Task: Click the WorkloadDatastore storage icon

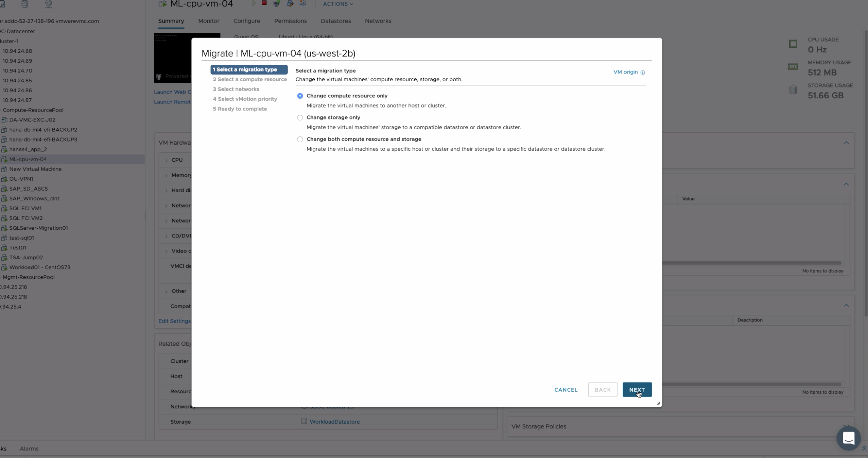Action: tap(304, 421)
